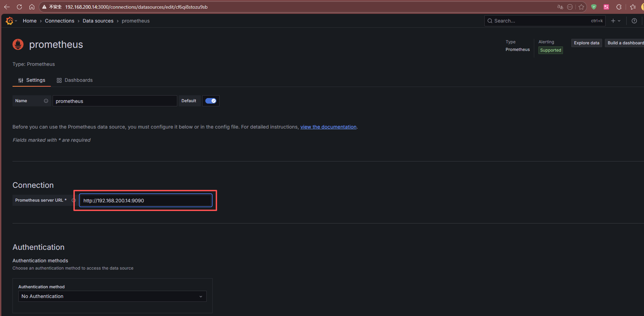Open the browser extensions puzzle icon
Image resolution: width=644 pixels, height=316 pixels.
pos(619,7)
